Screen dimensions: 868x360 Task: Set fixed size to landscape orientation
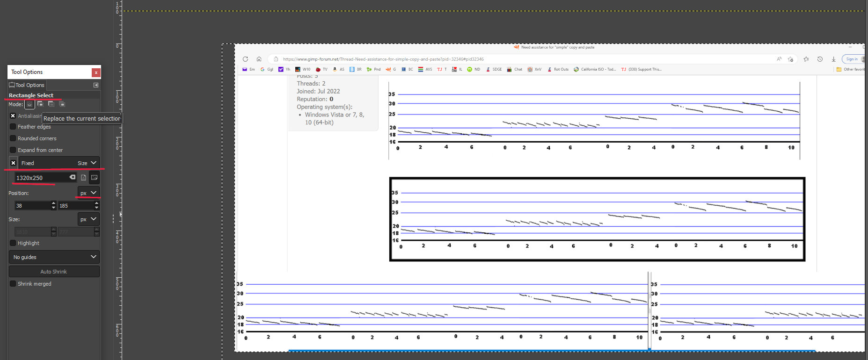click(94, 178)
